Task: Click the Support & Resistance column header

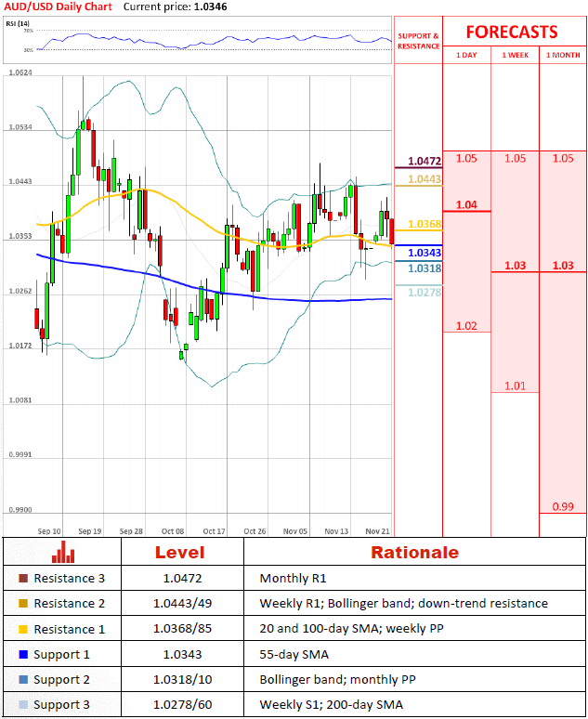Action: 418,40
